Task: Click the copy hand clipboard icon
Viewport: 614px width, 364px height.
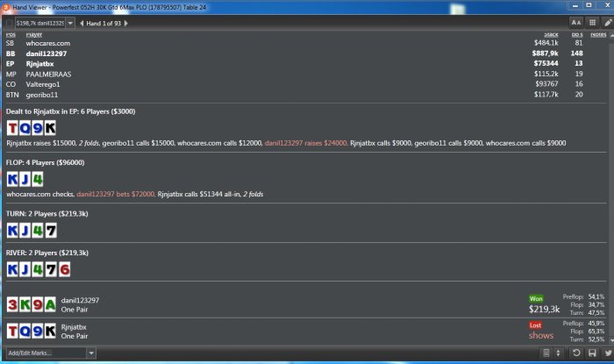Action: pyautogui.click(x=546, y=353)
